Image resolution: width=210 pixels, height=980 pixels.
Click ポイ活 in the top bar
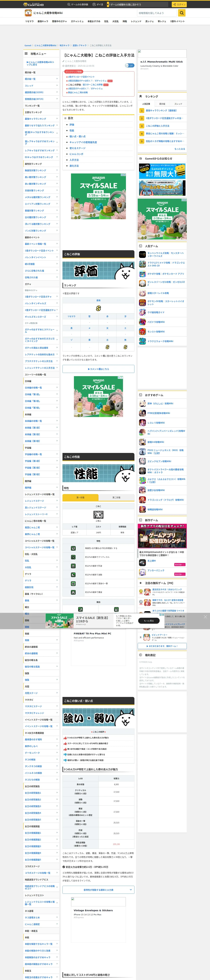tap(98, 5)
